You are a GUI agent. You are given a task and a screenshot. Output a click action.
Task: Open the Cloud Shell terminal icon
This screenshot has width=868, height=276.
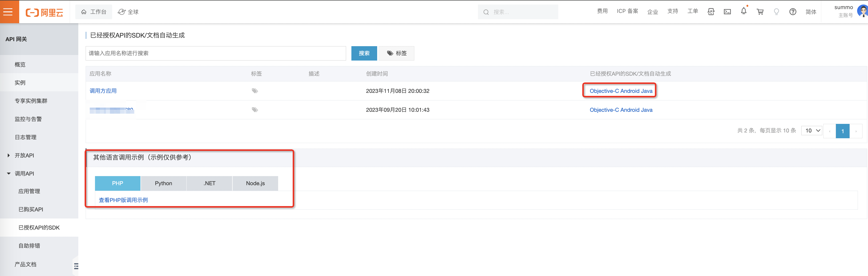[x=727, y=12]
